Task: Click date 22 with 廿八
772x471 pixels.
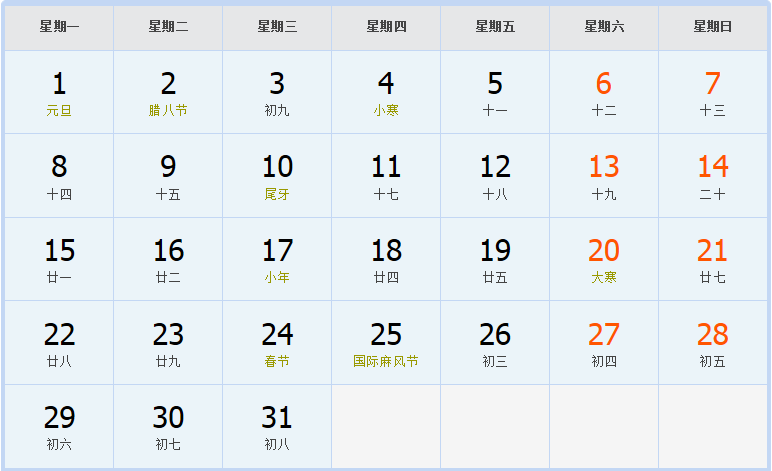Action: click(x=59, y=343)
